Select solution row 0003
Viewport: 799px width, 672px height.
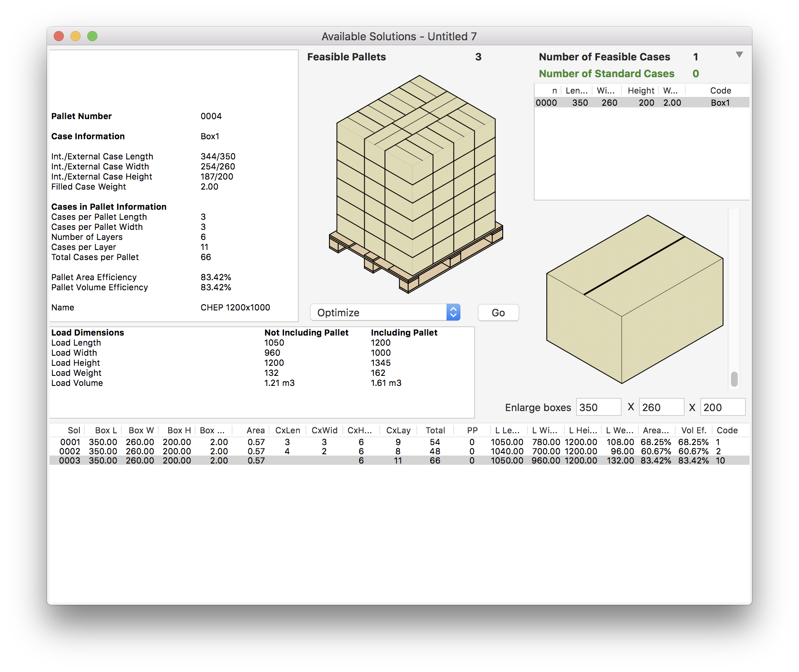pyautogui.click(x=399, y=461)
